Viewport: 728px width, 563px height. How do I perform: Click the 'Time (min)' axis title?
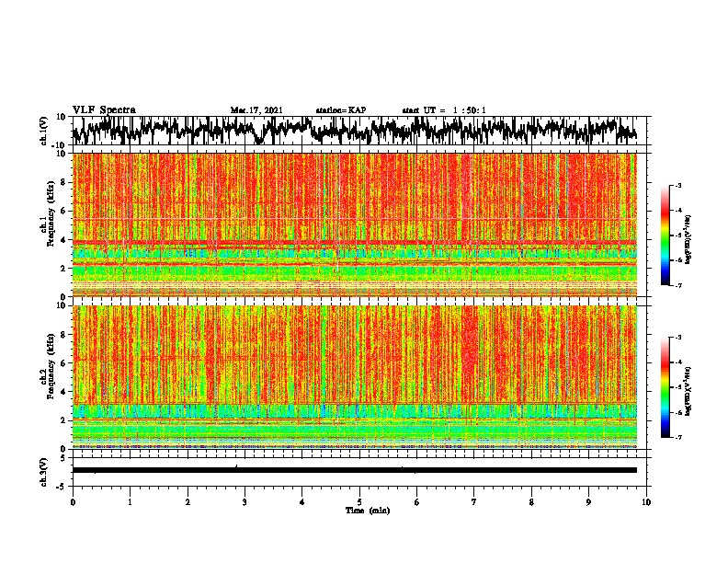coord(368,511)
